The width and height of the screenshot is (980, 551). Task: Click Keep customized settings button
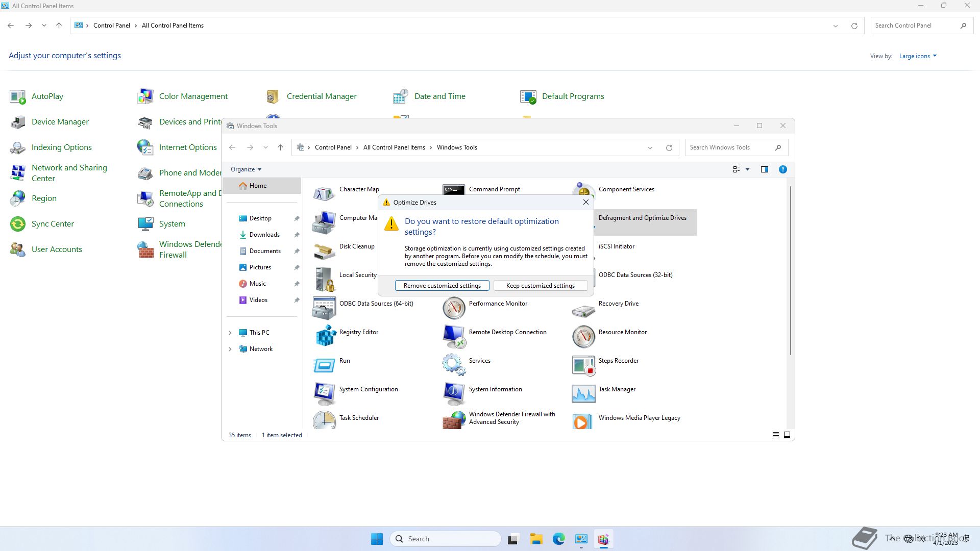click(x=541, y=286)
